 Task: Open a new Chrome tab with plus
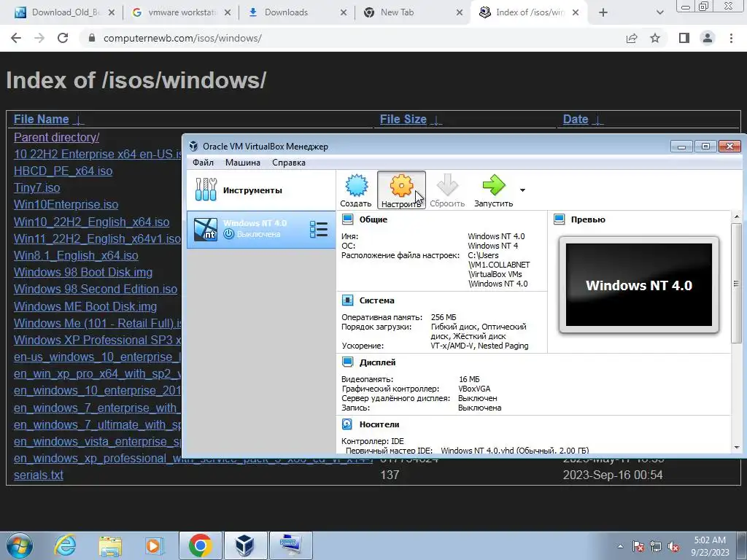coord(603,12)
